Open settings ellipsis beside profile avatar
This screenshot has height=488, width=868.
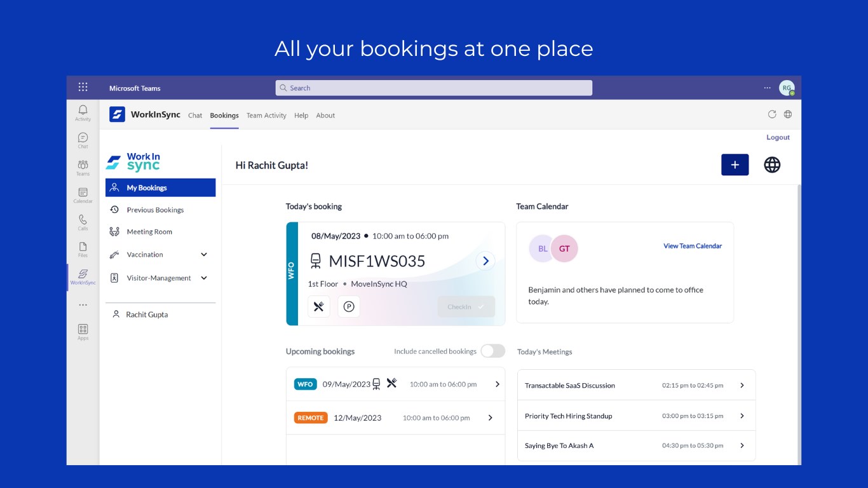pyautogui.click(x=768, y=88)
